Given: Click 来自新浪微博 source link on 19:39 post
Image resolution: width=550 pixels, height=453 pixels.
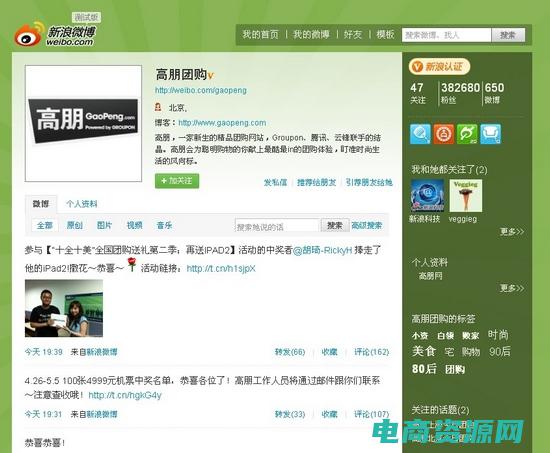Looking at the screenshot, I should (94, 352).
